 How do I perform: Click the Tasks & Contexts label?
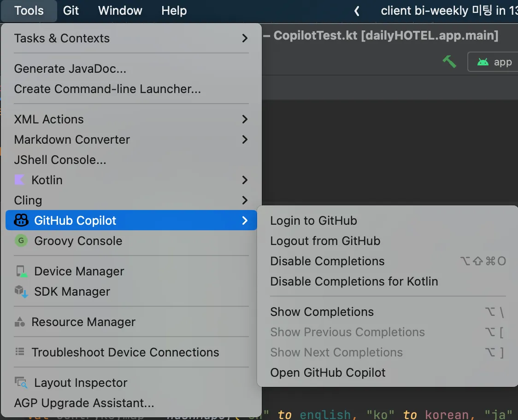pyautogui.click(x=62, y=38)
